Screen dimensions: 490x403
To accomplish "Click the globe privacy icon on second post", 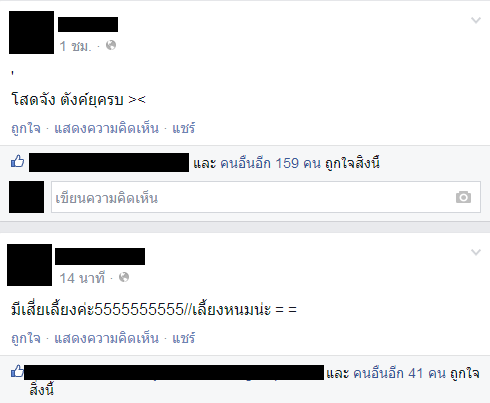I will 124,277.
